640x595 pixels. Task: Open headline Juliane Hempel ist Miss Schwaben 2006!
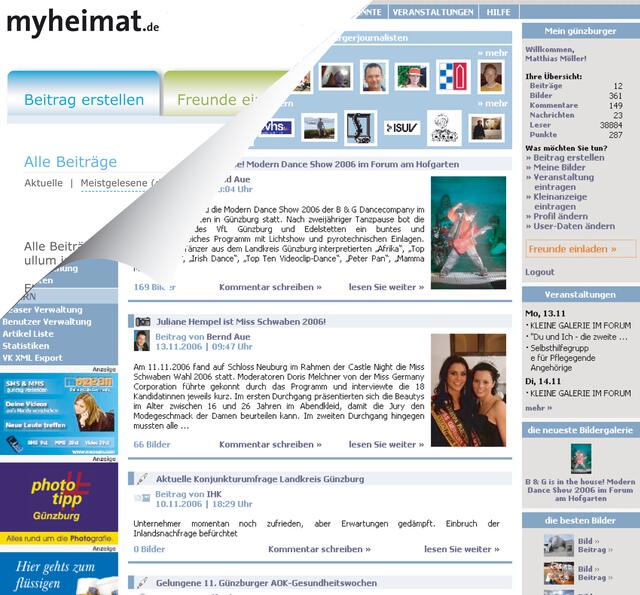pos(241,322)
